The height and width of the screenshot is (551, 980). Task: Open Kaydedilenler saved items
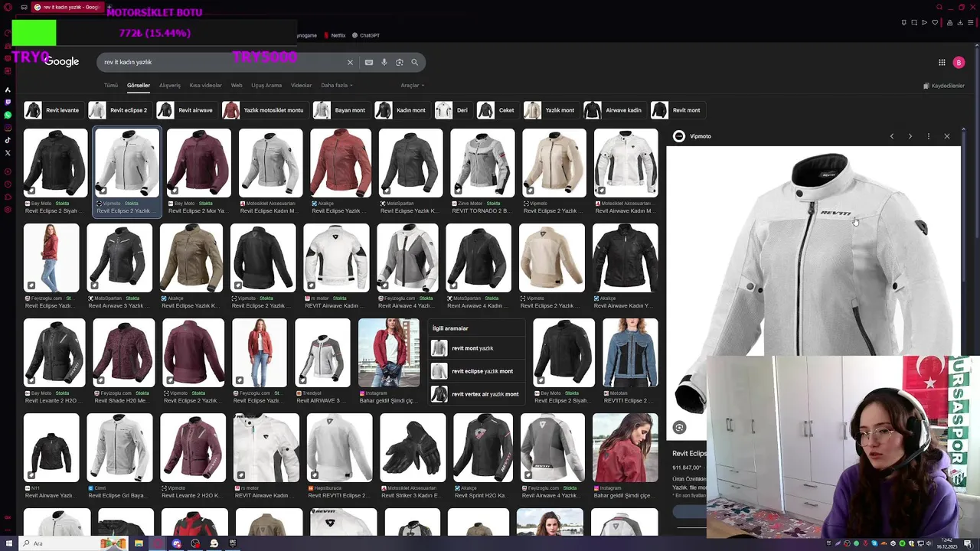coord(944,86)
